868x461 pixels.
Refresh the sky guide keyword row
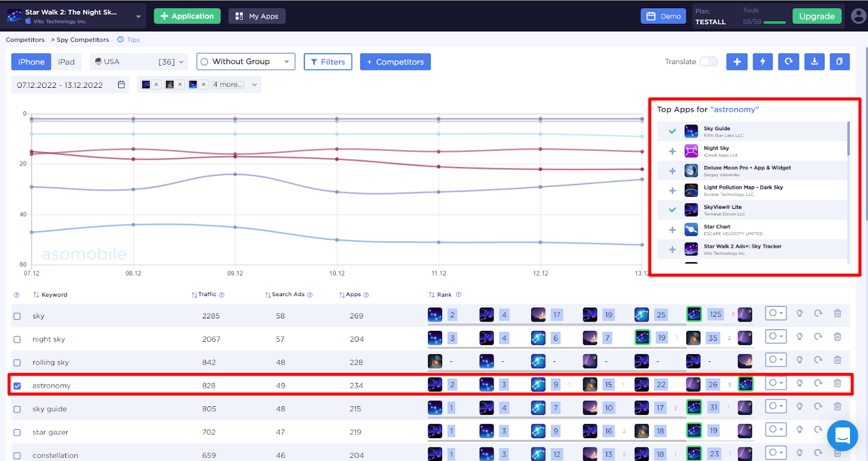pos(818,406)
